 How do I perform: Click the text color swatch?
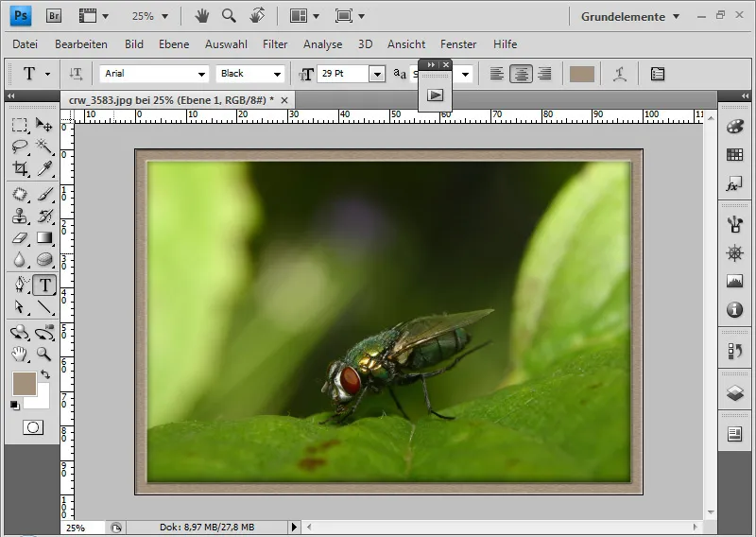pyautogui.click(x=582, y=74)
